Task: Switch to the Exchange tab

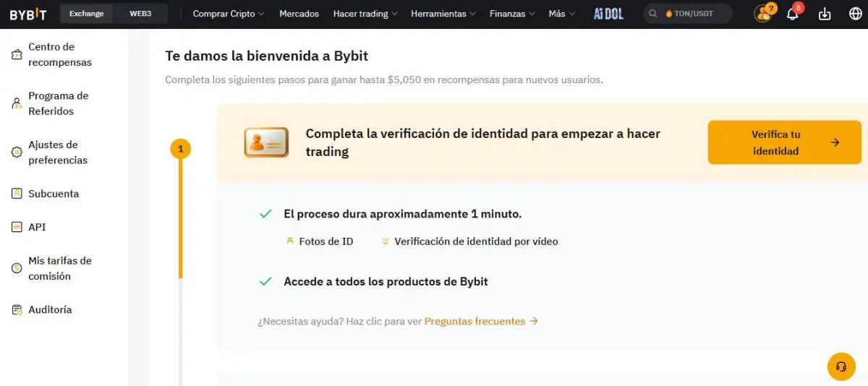Action: 86,14
